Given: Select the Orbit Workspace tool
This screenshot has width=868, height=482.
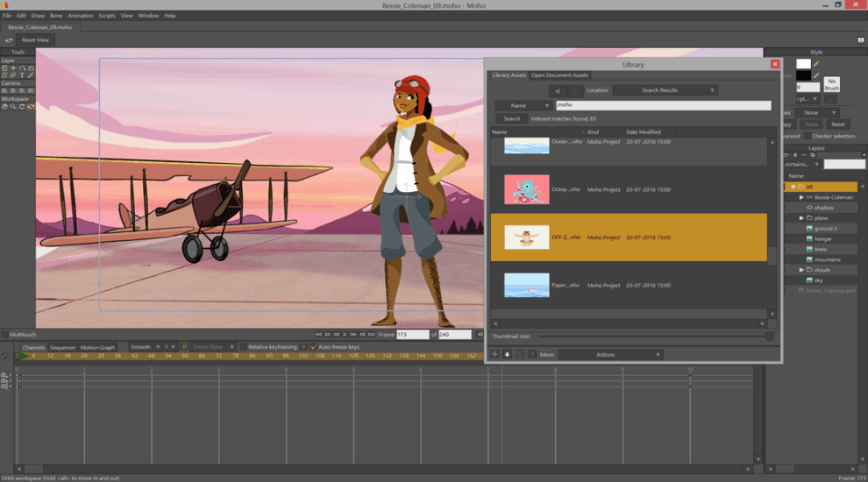Looking at the screenshot, I should 31,106.
